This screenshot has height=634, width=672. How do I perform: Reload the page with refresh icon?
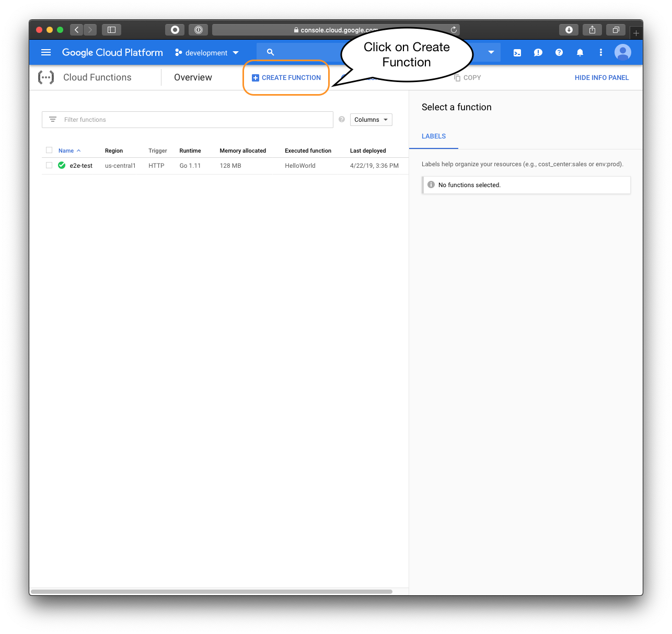click(454, 30)
